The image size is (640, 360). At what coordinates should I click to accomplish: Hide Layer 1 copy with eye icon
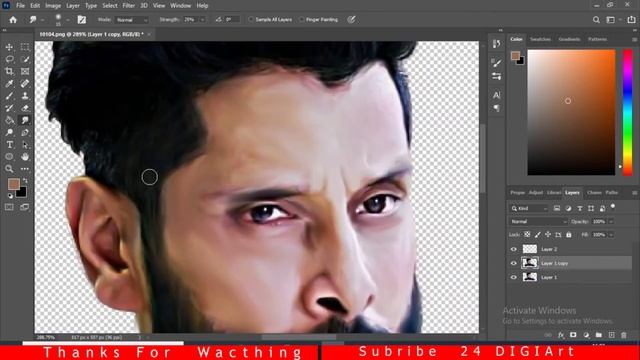click(514, 263)
